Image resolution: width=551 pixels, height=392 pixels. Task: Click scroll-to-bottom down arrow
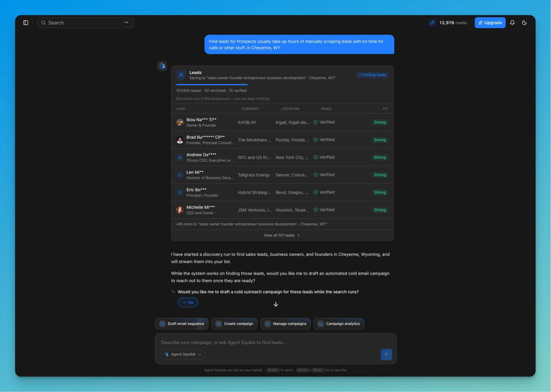276,304
